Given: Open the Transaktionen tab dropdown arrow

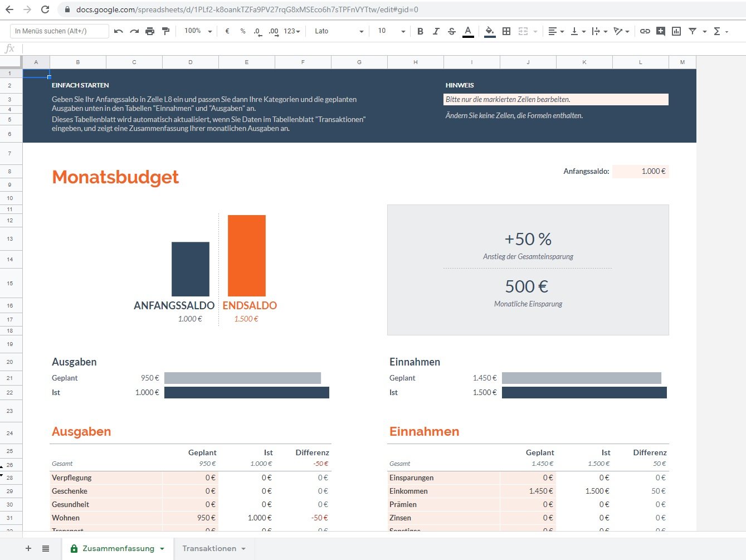Looking at the screenshot, I should 243,549.
